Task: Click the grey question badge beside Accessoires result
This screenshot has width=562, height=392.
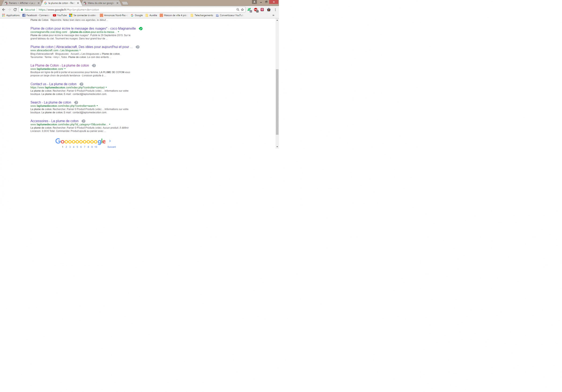Action: [83, 121]
